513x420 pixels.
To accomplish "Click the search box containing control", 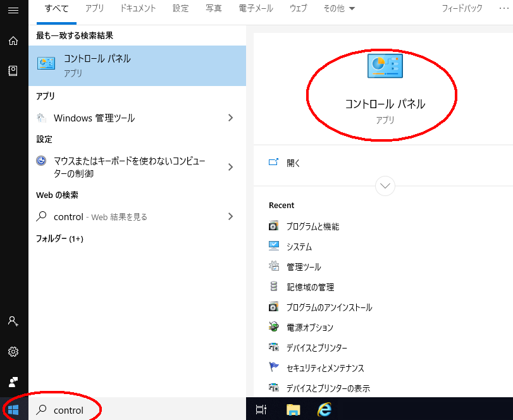I will (x=139, y=410).
